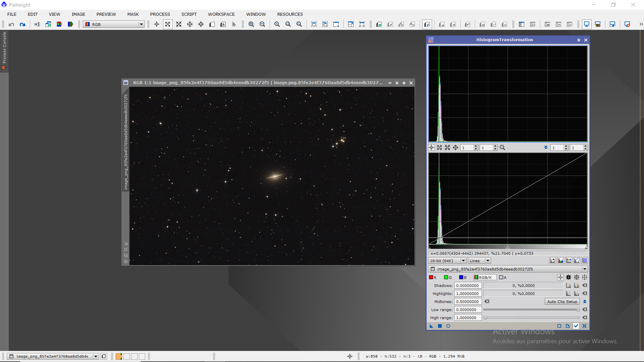The image size is (644, 362).
Task: Click the Low range slider handle
Action: point(578,310)
